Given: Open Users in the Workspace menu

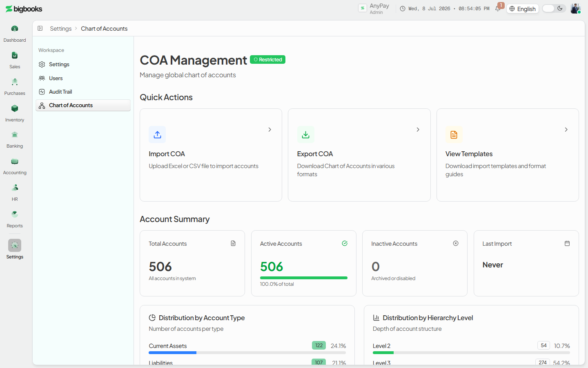Looking at the screenshot, I should pyautogui.click(x=83, y=78).
